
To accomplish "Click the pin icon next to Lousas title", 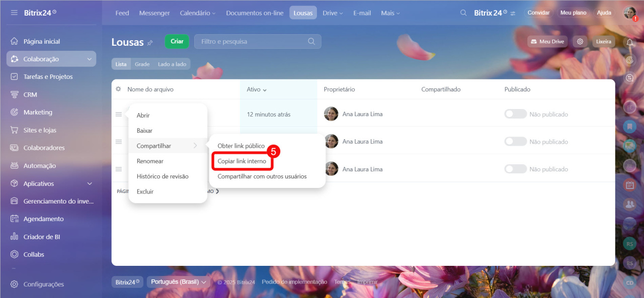I will click(150, 43).
